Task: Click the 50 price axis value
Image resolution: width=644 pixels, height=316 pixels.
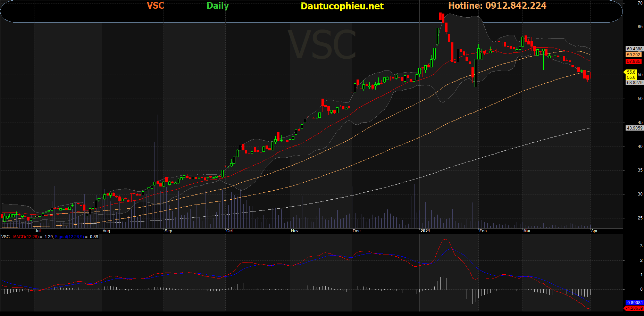Action: [640, 99]
